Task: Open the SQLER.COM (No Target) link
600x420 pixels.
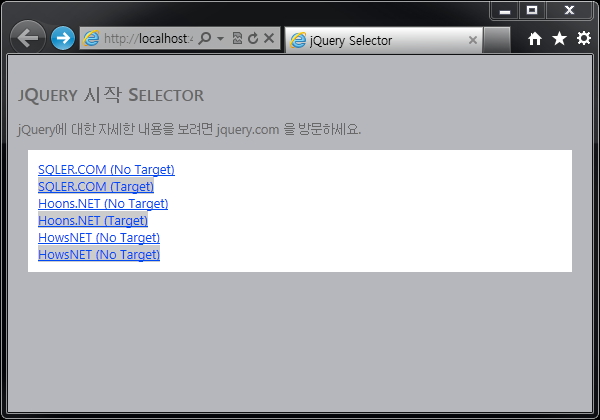Action: 106,169
